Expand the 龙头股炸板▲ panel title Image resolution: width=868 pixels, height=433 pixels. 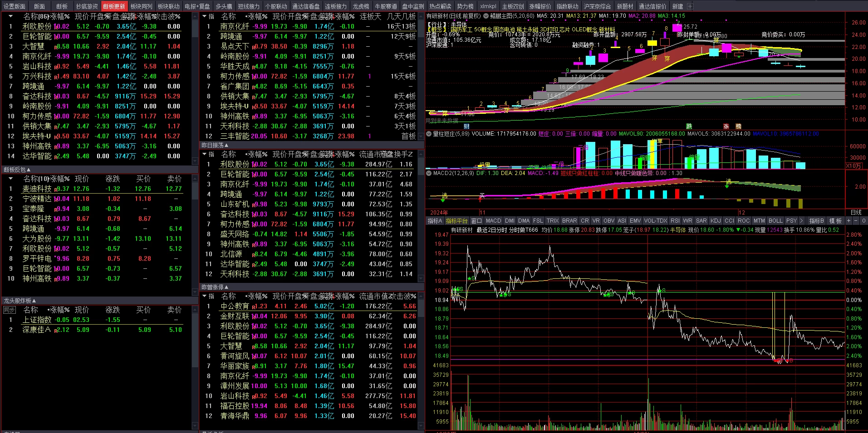20,301
